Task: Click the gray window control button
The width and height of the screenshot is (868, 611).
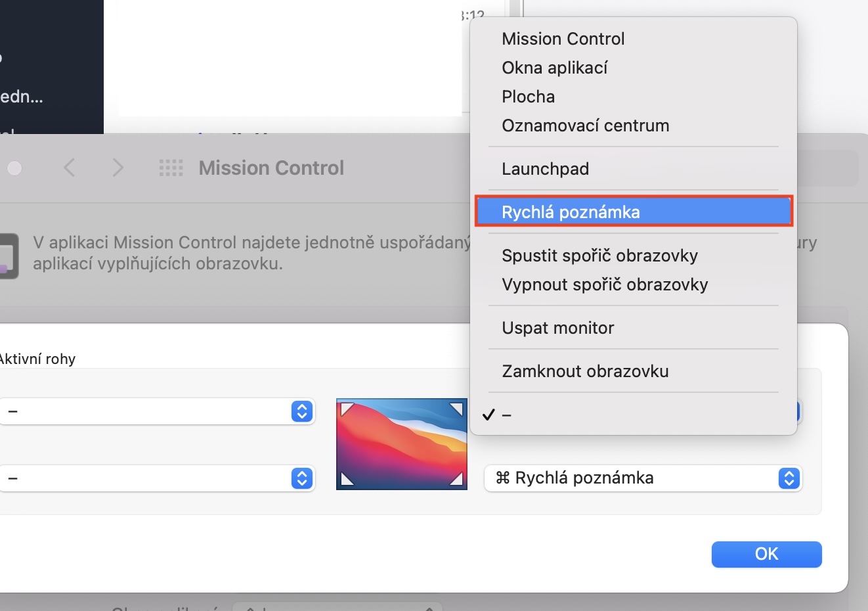Action: point(14,168)
